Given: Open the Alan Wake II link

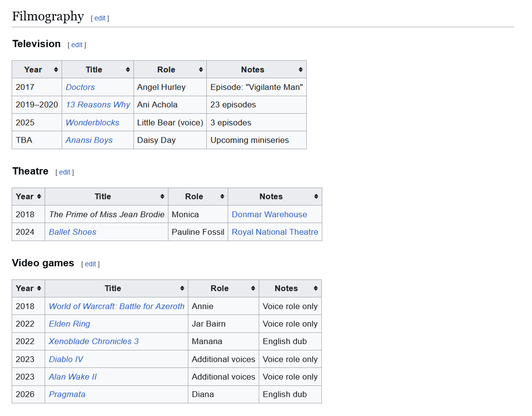Looking at the screenshot, I should point(73,377).
